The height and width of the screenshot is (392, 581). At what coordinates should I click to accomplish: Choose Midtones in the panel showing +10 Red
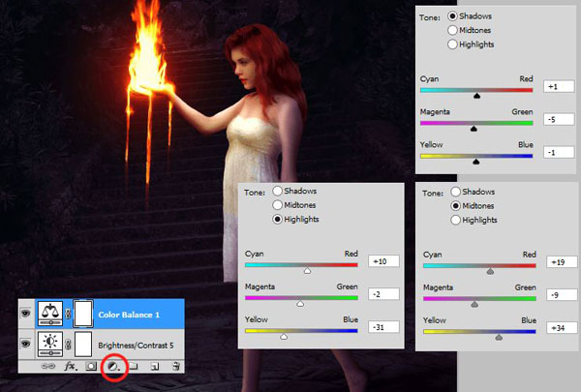pos(278,205)
